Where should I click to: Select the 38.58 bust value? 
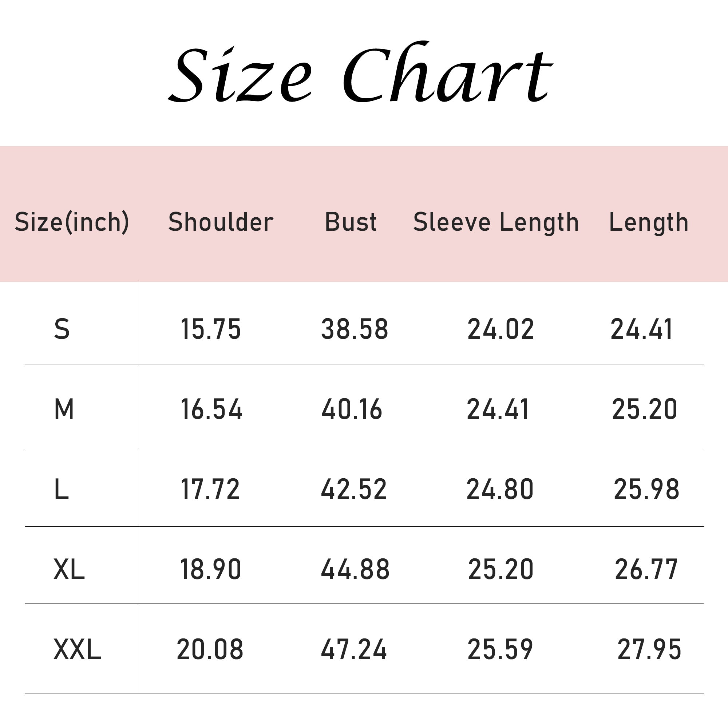pyautogui.click(x=355, y=329)
